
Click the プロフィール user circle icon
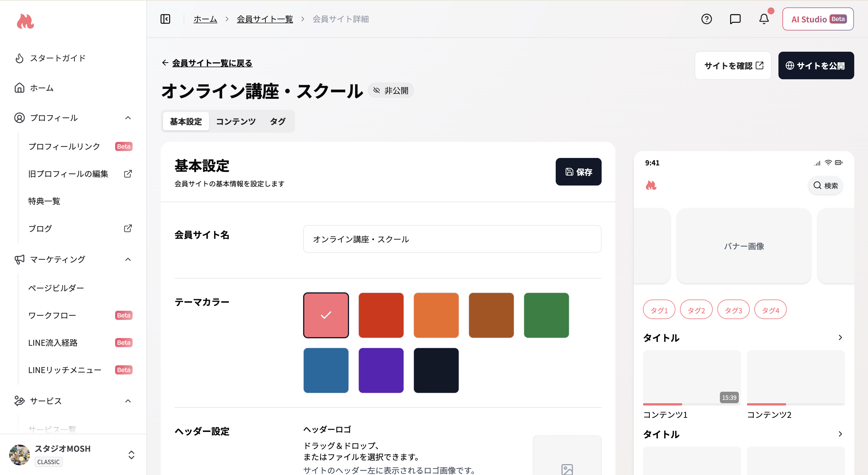tap(20, 118)
